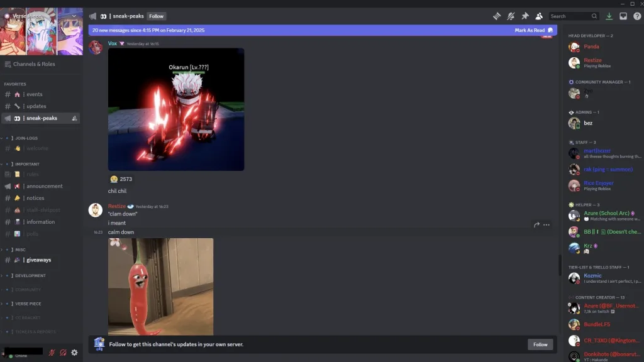Viewport: 644px width, 362px height.
Task: Click forward arrow on calm down message
Action: tap(536, 225)
